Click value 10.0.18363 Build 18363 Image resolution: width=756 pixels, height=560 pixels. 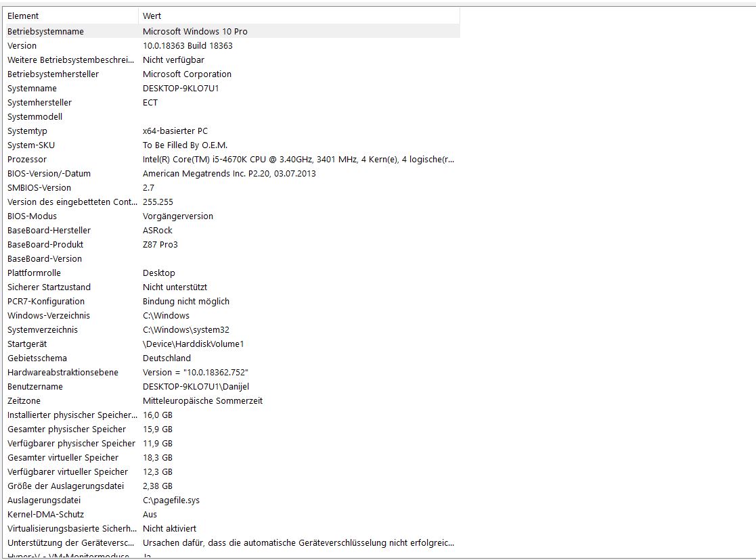pyautogui.click(x=187, y=46)
